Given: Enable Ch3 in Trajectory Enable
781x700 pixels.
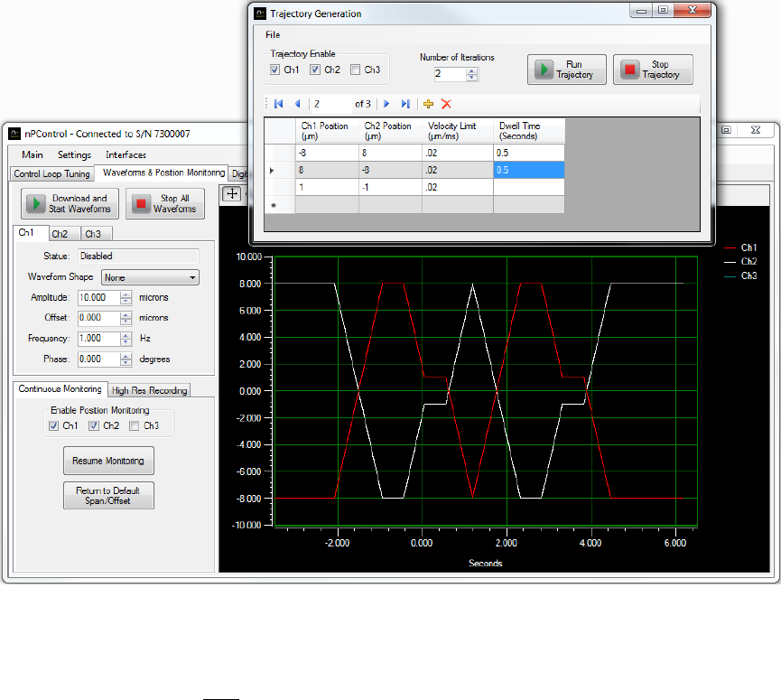Looking at the screenshot, I should click(x=355, y=70).
